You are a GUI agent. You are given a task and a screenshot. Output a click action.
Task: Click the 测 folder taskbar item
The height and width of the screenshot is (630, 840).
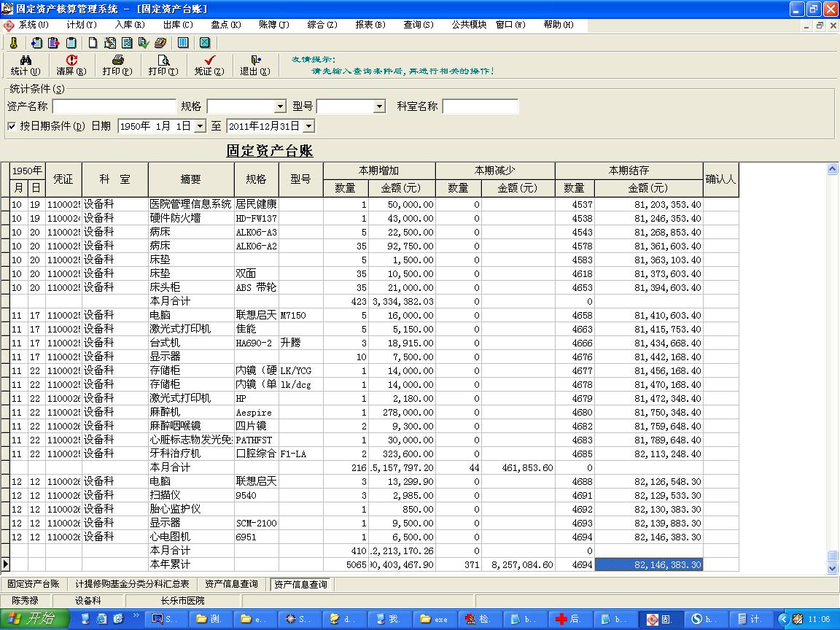(x=209, y=619)
